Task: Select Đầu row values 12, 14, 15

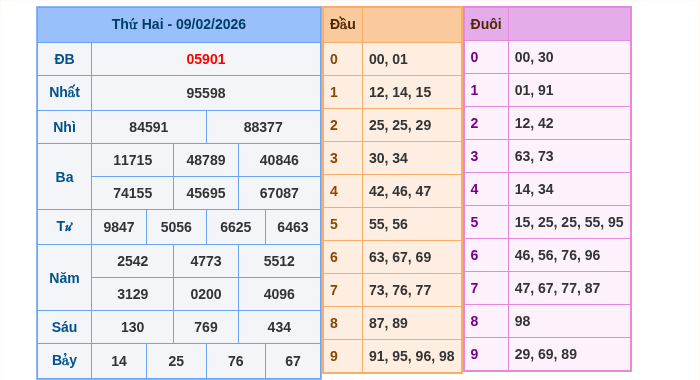Action: tap(400, 92)
